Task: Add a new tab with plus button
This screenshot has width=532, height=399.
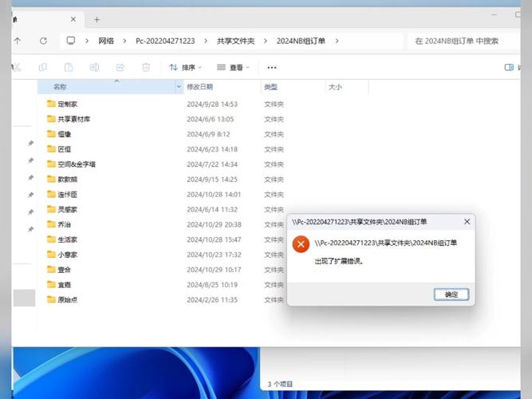Action: 97,20
